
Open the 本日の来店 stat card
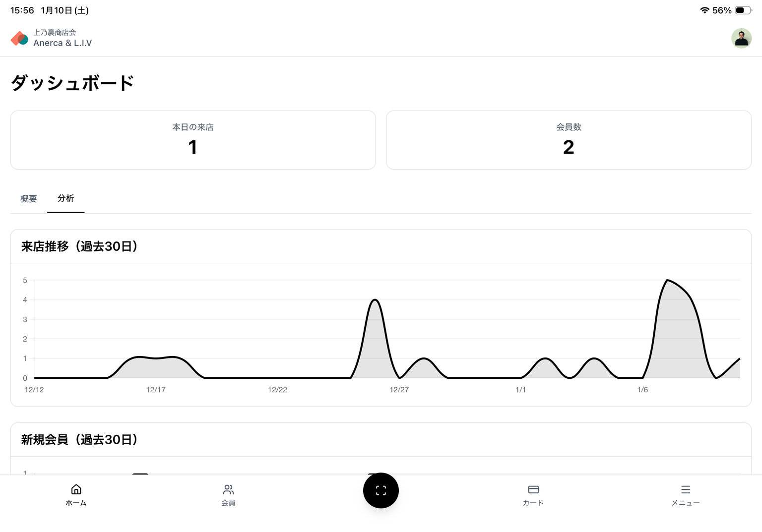tap(193, 140)
